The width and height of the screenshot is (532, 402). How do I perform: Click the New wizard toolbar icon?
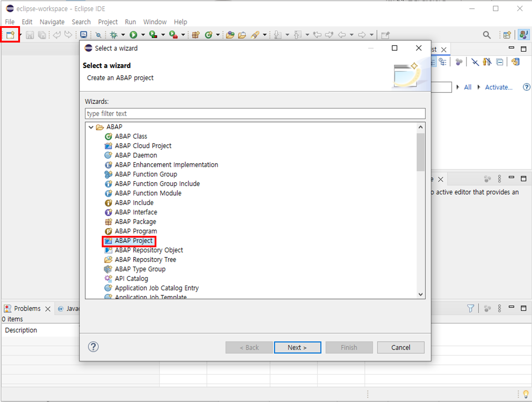click(x=10, y=35)
